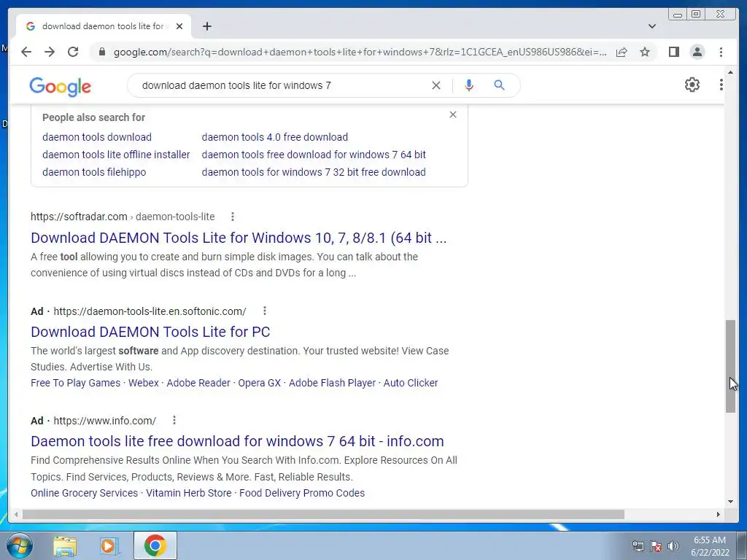Click the browser address bar URL
This screenshot has width=747, height=560.
pos(360,52)
